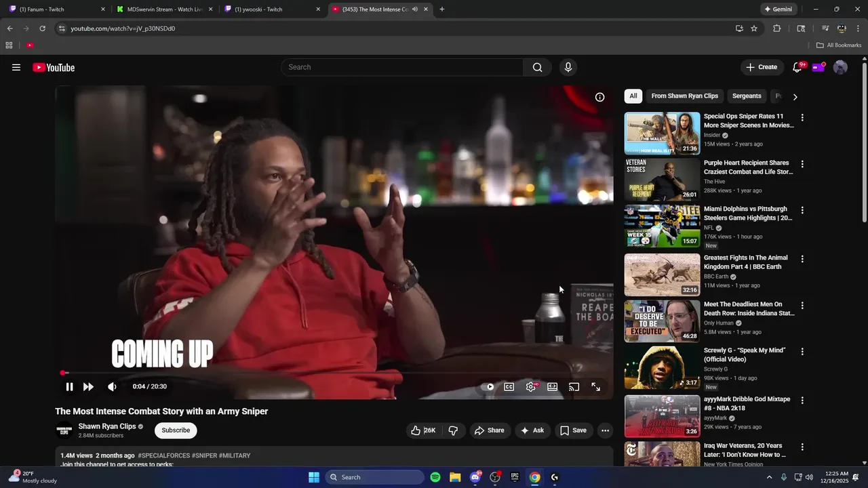
Task: Open the Screwly G Speak My Mind title
Action: pyautogui.click(x=745, y=354)
